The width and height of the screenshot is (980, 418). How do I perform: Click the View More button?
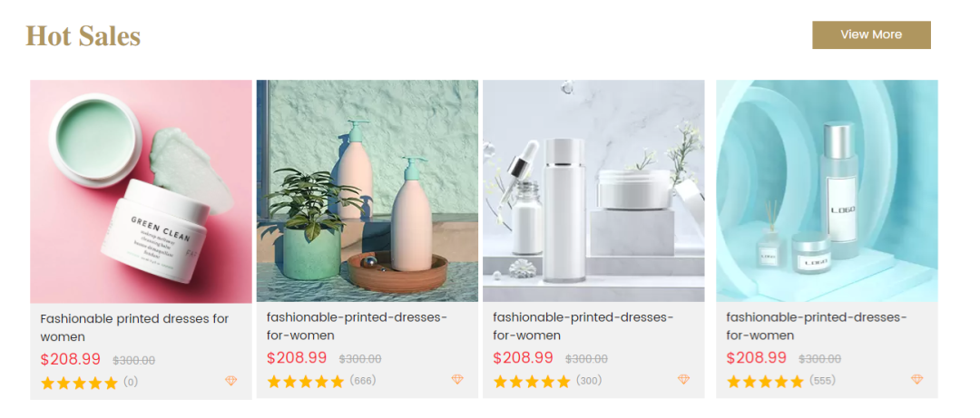pyautogui.click(x=871, y=35)
